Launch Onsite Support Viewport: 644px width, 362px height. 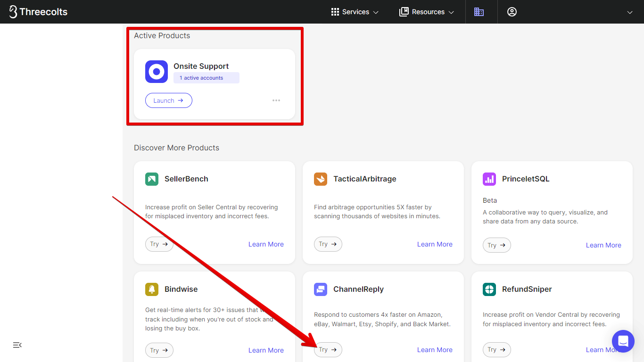coord(169,100)
